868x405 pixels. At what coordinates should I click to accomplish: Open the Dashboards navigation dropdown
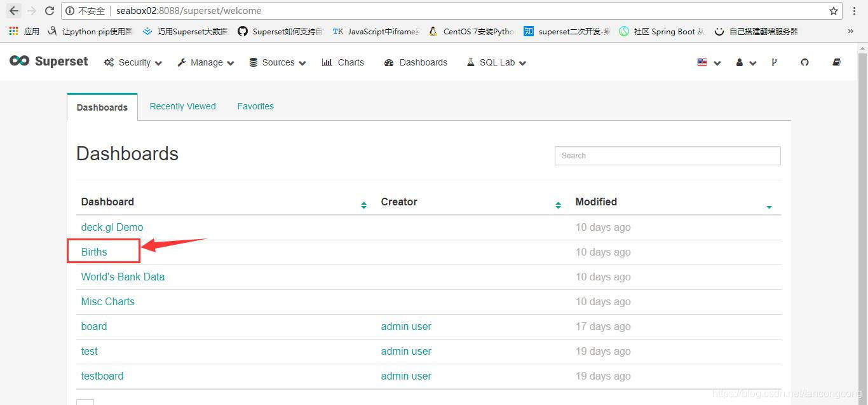click(415, 62)
